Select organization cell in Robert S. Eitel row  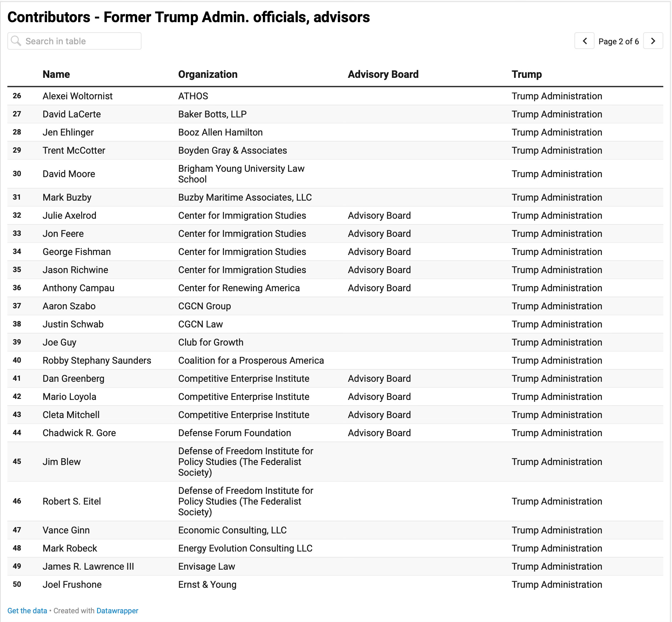point(246,502)
